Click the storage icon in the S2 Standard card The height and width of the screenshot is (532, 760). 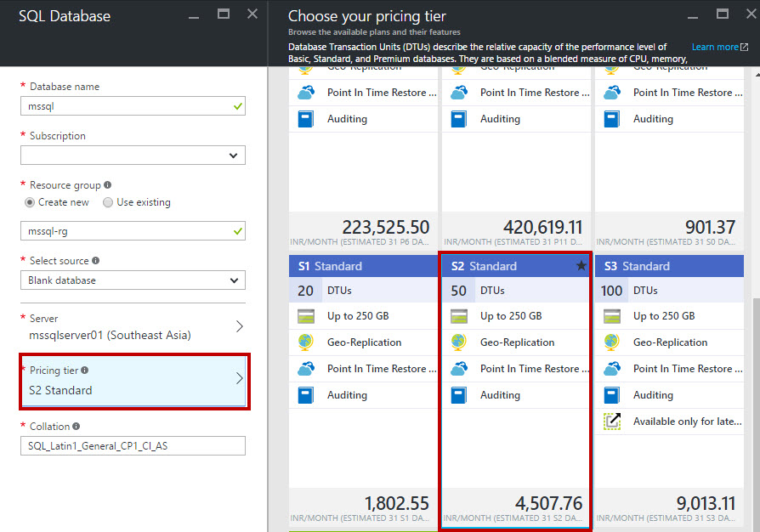coord(459,316)
